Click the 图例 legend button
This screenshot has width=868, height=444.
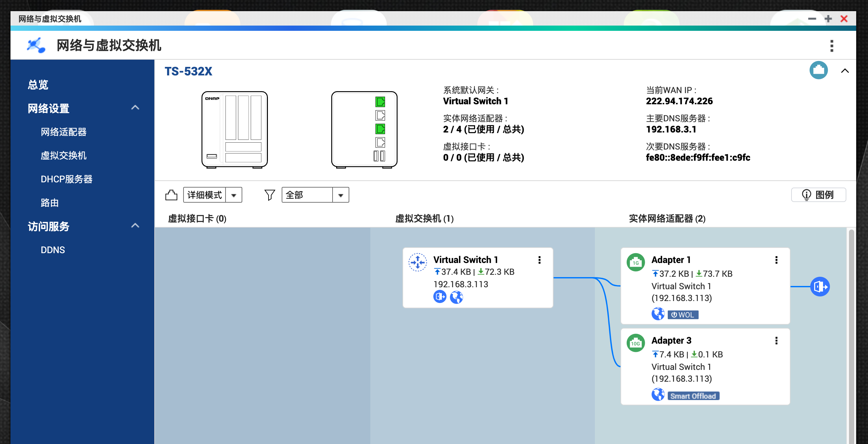pyautogui.click(x=818, y=195)
